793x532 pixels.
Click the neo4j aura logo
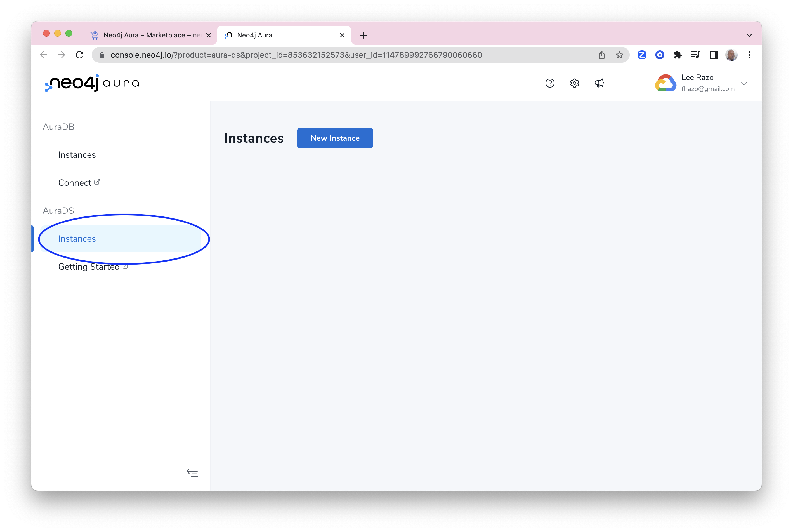click(x=92, y=83)
